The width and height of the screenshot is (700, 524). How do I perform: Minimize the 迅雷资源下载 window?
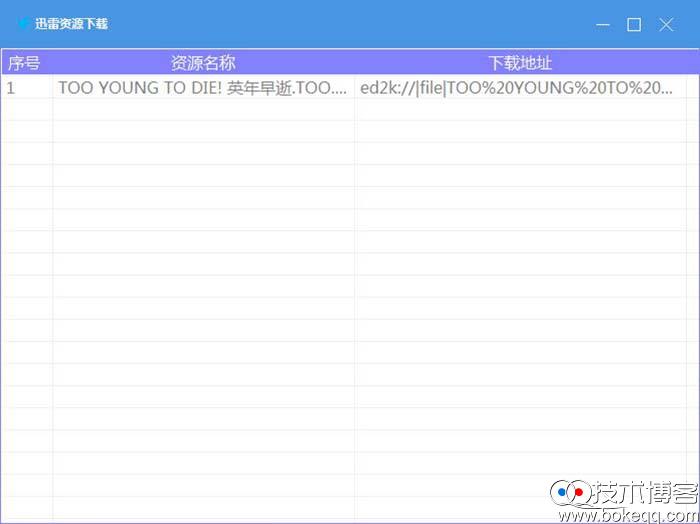[x=601, y=25]
